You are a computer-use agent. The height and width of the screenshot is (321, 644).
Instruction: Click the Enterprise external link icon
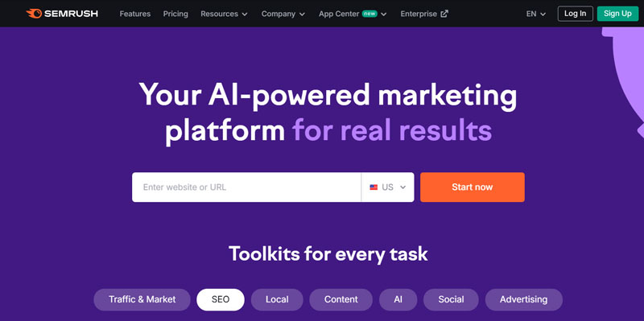(x=444, y=14)
